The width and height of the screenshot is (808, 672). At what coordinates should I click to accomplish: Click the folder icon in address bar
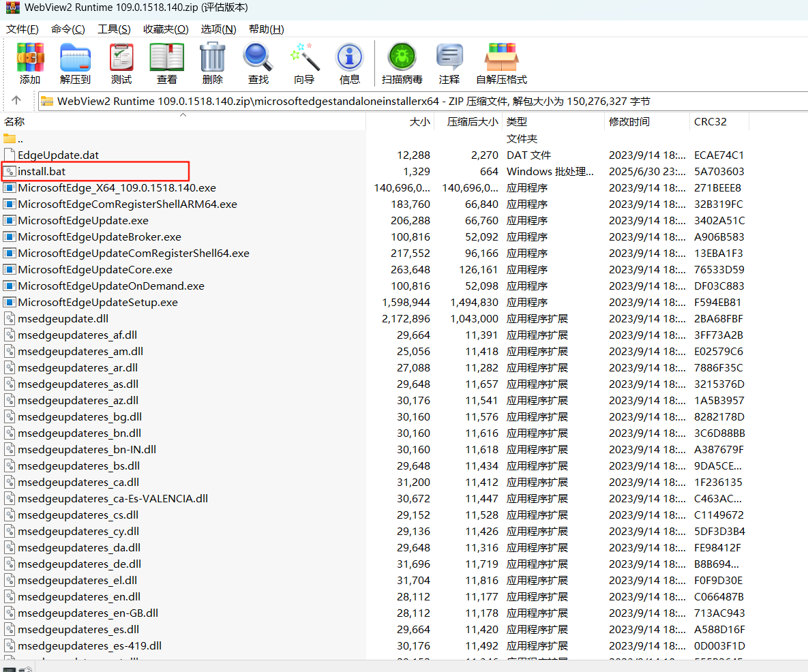coord(47,101)
